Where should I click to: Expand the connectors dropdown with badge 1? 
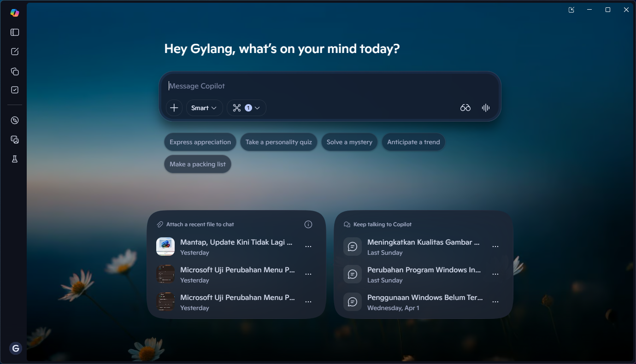point(247,108)
